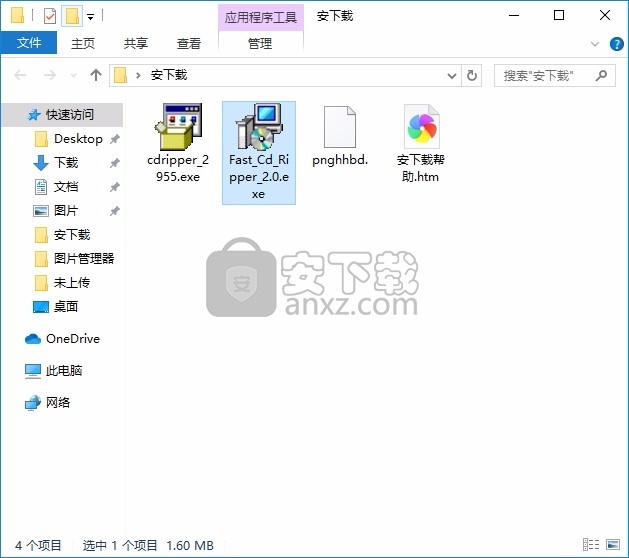The width and height of the screenshot is (629, 558).
Task: Open the 管理 ribbon tab
Action: click(x=260, y=43)
